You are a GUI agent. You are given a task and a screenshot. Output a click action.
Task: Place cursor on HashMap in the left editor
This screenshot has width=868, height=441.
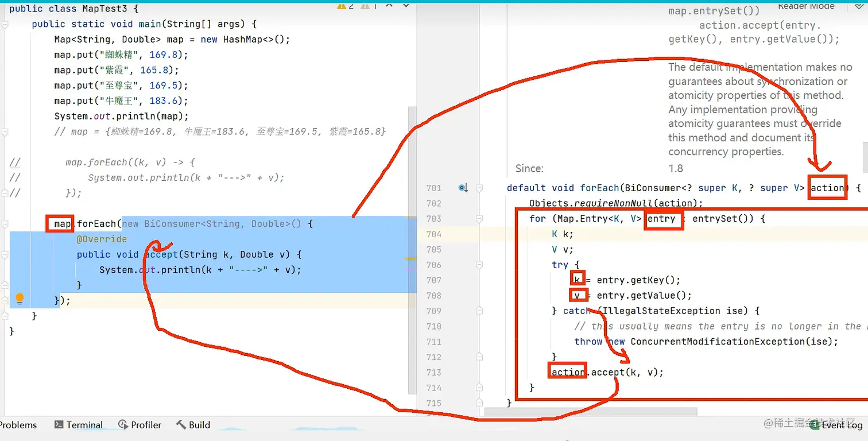pos(246,40)
